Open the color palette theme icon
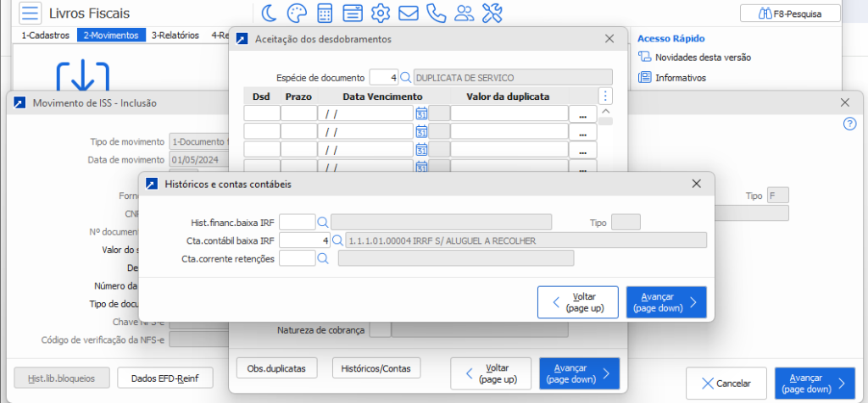The width and height of the screenshot is (868, 403). click(297, 13)
